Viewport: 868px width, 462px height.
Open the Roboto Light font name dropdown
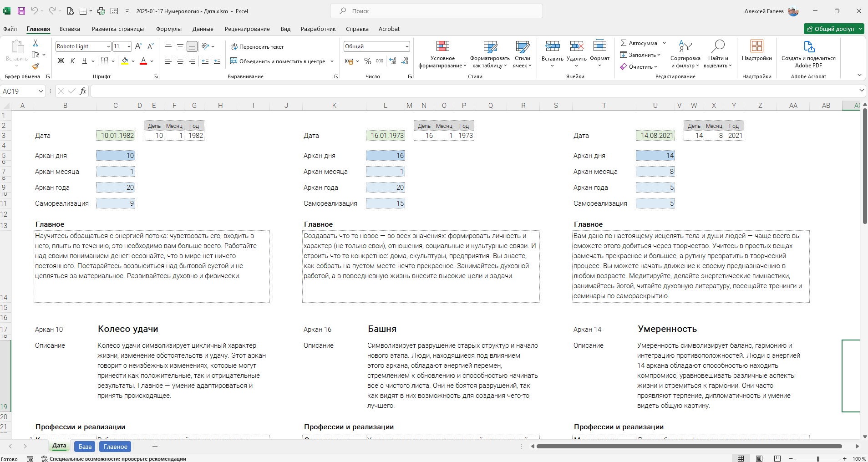[108, 46]
